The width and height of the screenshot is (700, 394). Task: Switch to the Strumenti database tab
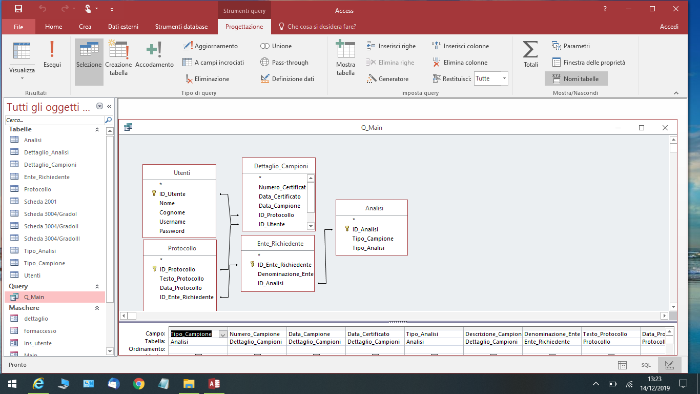point(181,27)
